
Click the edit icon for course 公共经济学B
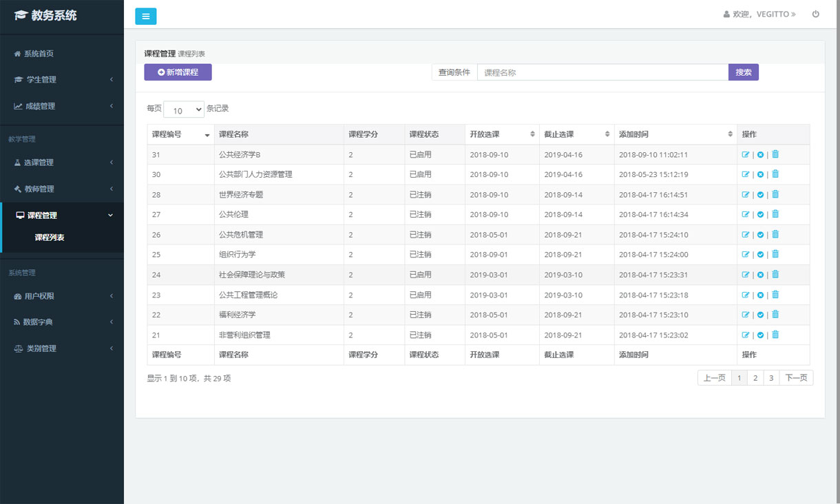point(745,155)
